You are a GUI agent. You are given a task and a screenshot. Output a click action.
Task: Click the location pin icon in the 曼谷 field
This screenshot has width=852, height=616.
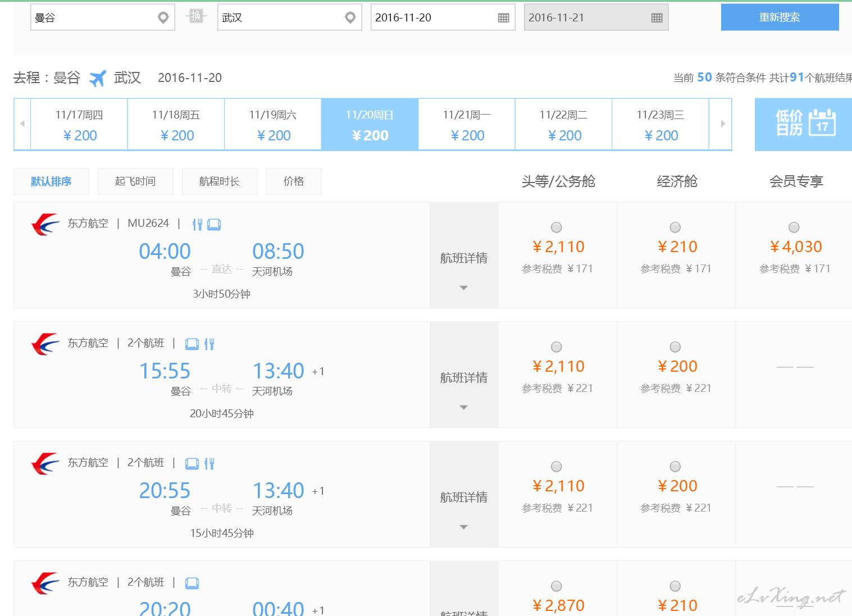pos(163,18)
